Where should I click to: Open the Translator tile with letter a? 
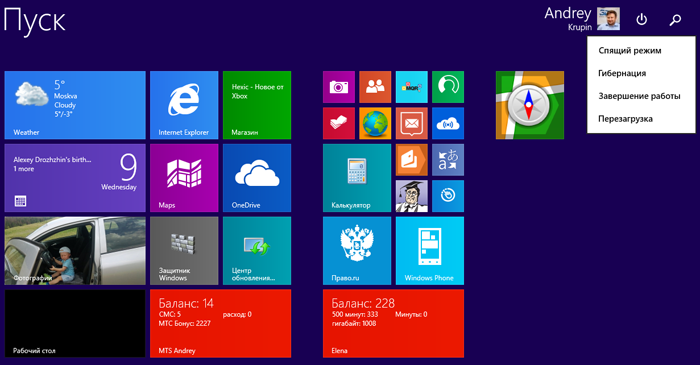click(448, 160)
